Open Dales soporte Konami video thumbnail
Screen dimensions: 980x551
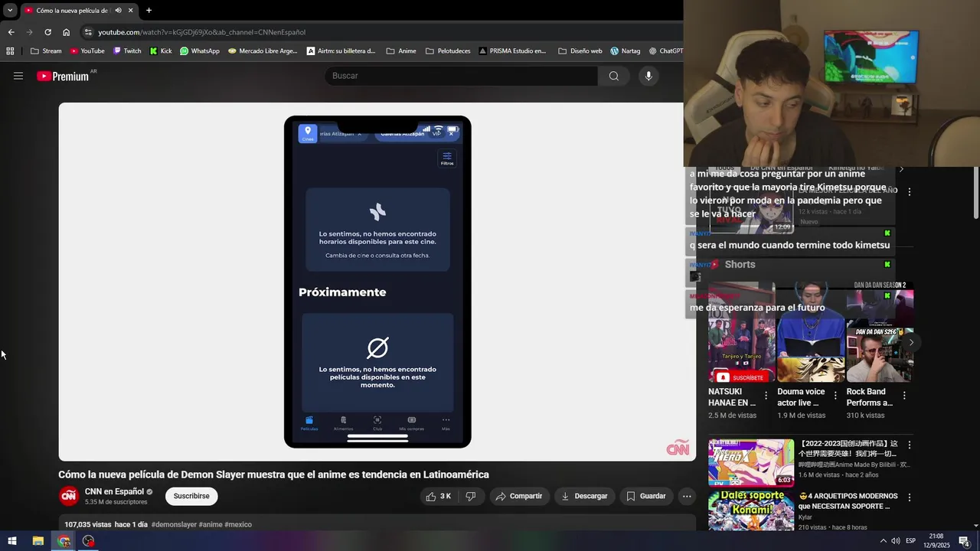pos(751,510)
